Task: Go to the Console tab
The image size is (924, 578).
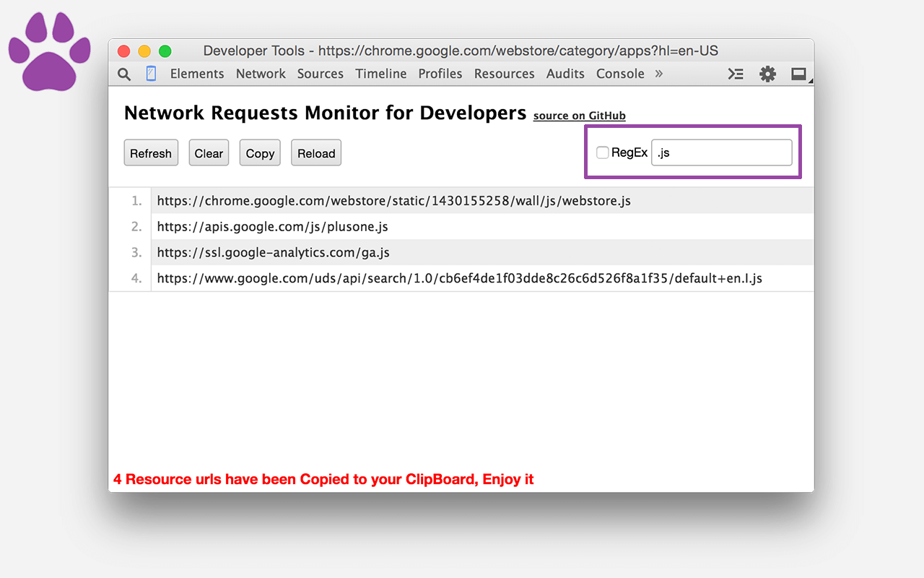Action: [x=620, y=74]
